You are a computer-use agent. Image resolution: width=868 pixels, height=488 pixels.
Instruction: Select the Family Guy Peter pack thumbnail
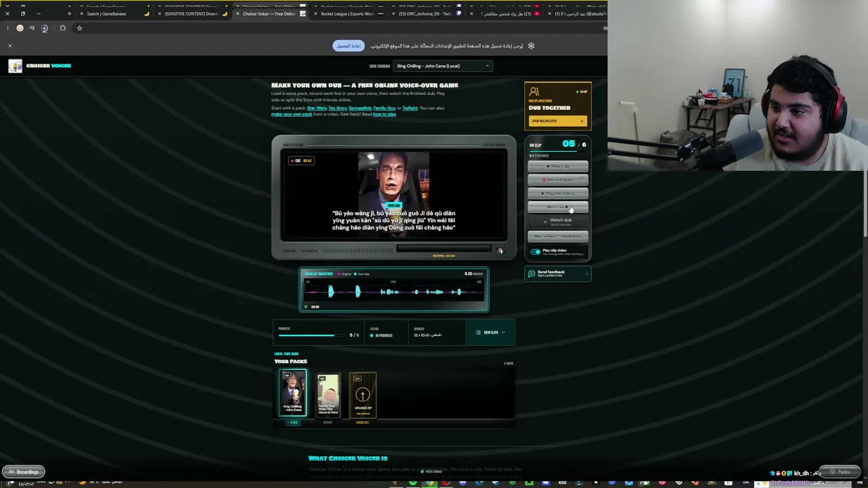coord(328,394)
